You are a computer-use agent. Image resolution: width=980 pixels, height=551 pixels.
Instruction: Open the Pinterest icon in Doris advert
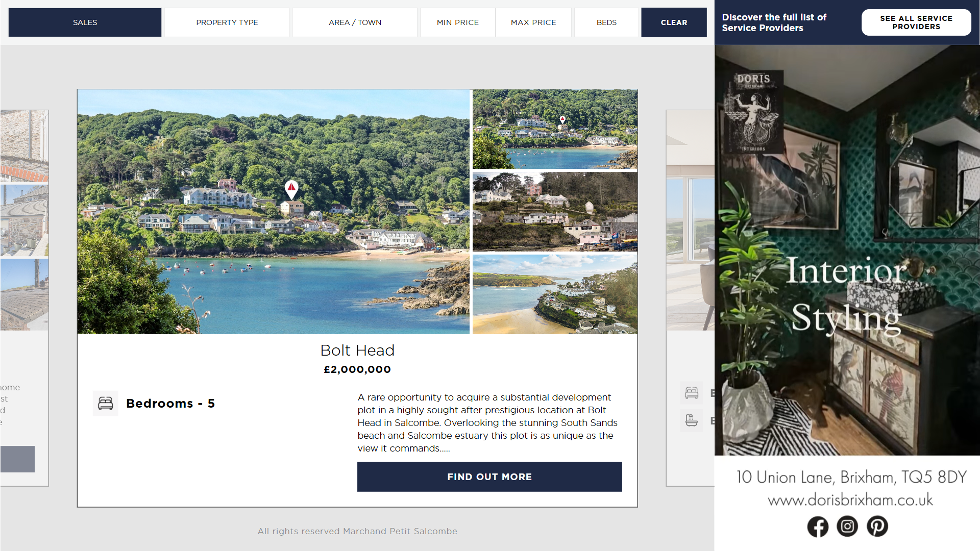[x=877, y=527]
